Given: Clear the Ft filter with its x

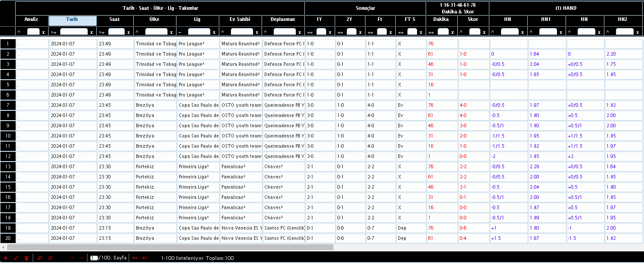Looking at the screenshot, I should click(391, 32).
